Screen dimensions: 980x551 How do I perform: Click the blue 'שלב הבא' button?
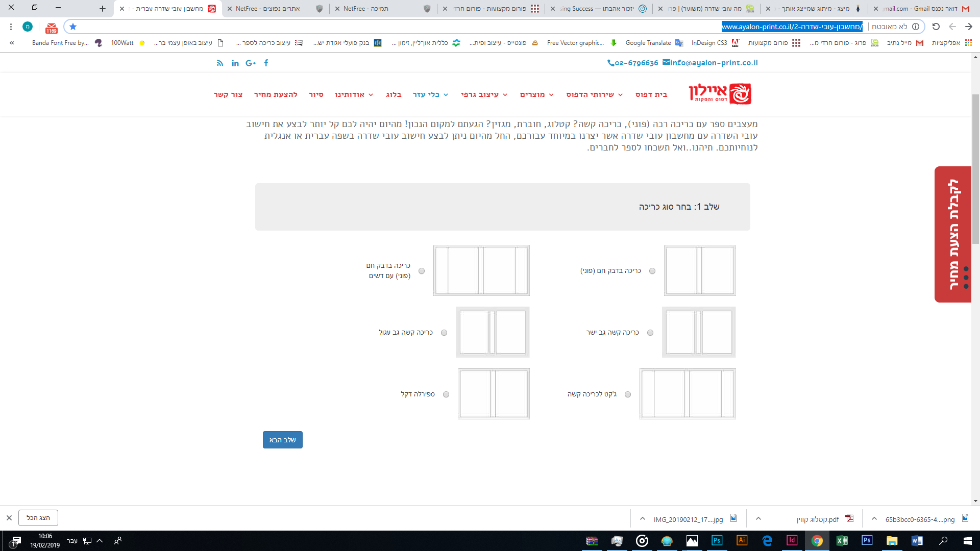283,440
